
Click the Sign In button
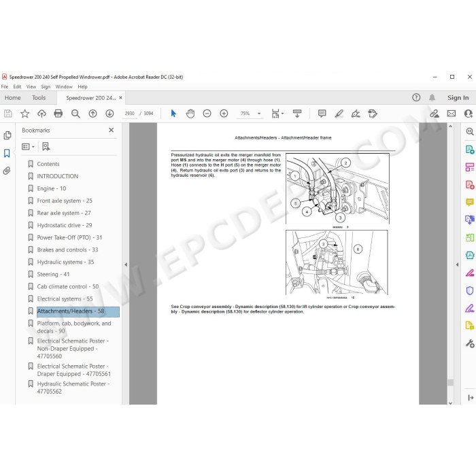pyautogui.click(x=458, y=98)
